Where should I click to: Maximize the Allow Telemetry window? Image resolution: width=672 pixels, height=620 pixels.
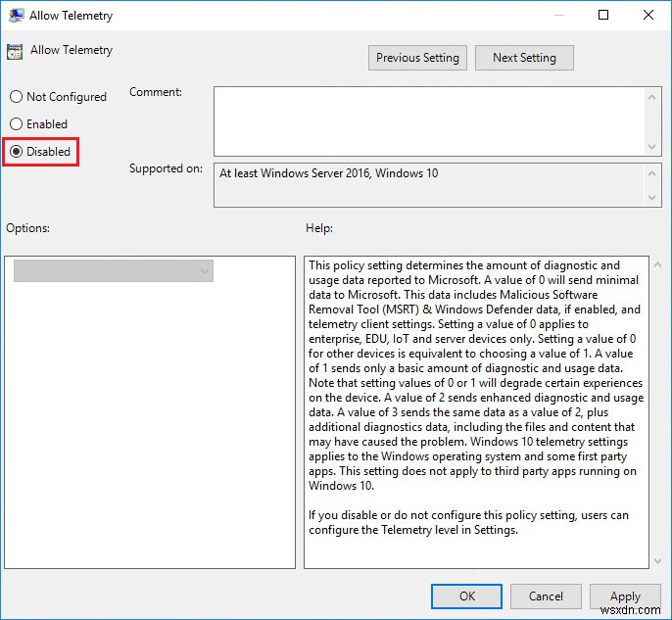[603, 15]
